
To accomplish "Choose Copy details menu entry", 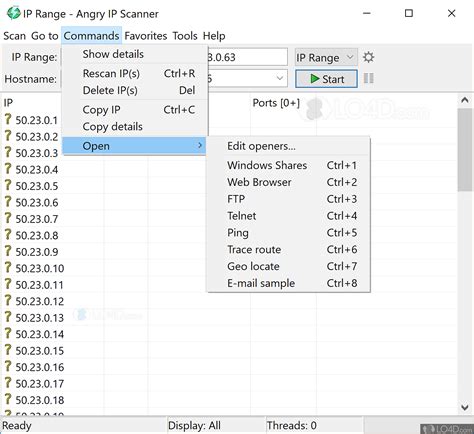I will click(135, 126).
